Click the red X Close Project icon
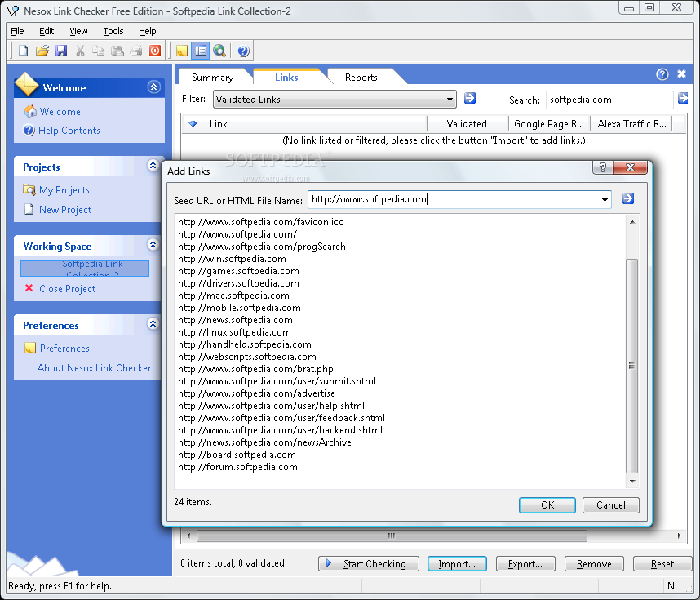 (29, 288)
